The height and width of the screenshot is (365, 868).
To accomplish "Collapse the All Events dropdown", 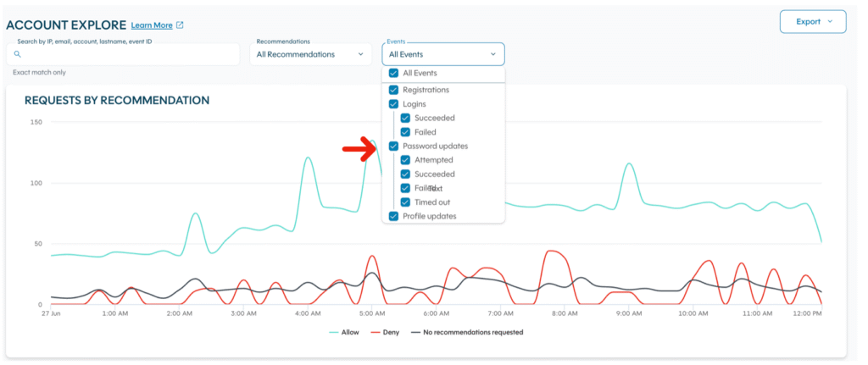I will coord(442,54).
